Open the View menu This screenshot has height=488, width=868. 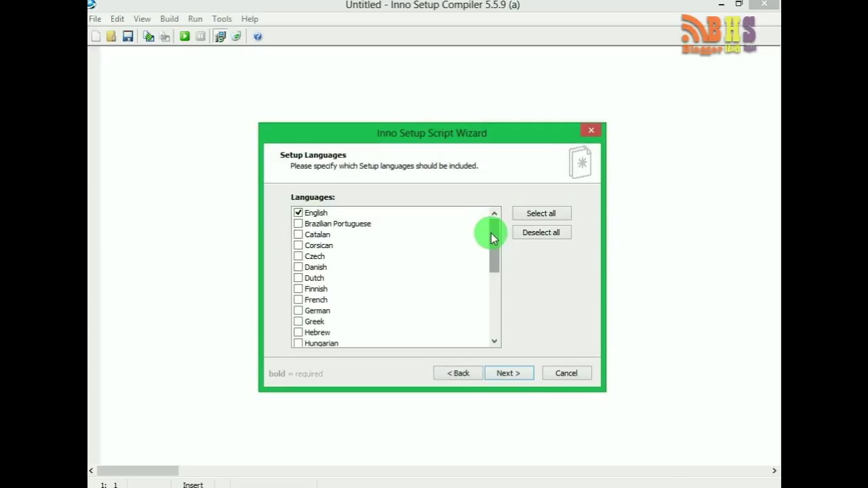click(142, 19)
